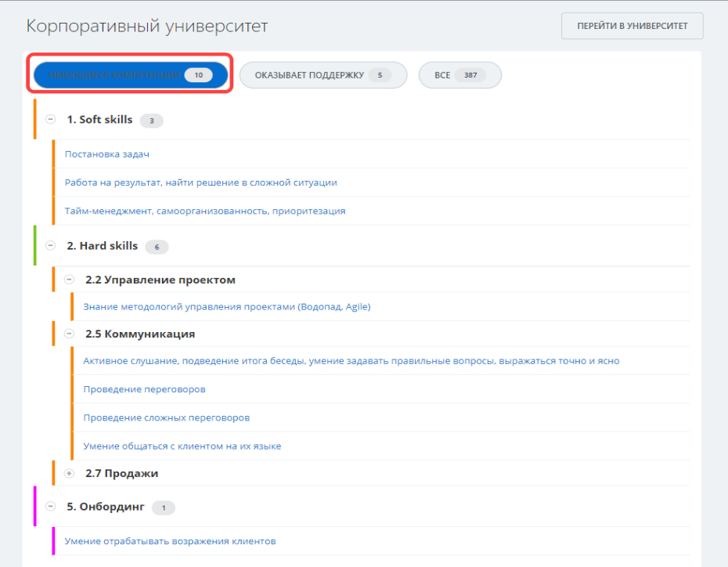This screenshot has height=567, width=728.
Task: Click the 'Корпоративный университет' page title
Action: tap(146, 26)
